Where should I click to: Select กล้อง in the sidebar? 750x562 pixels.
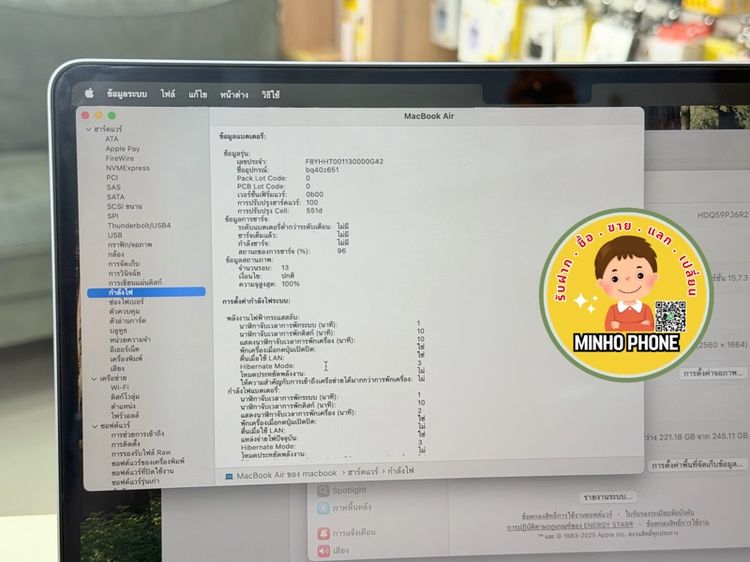[x=116, y=254]
